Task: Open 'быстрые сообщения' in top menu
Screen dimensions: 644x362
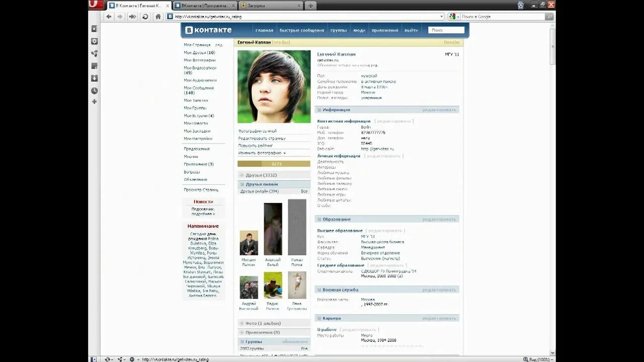Action: click(x=302, y=30)
